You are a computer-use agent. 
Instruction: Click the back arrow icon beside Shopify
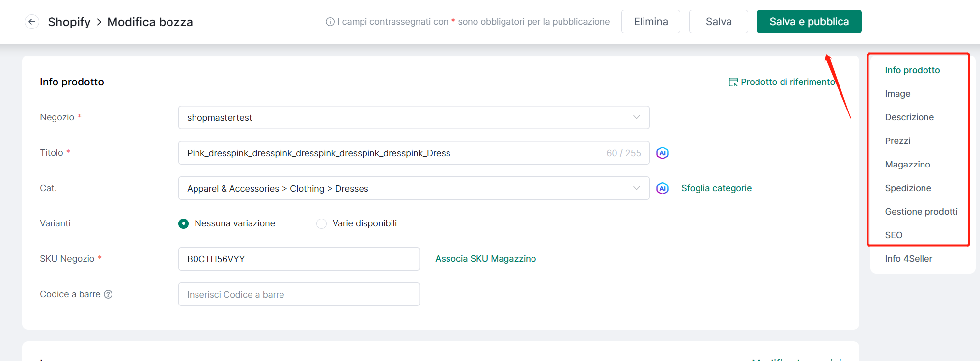tap(32, 22)
